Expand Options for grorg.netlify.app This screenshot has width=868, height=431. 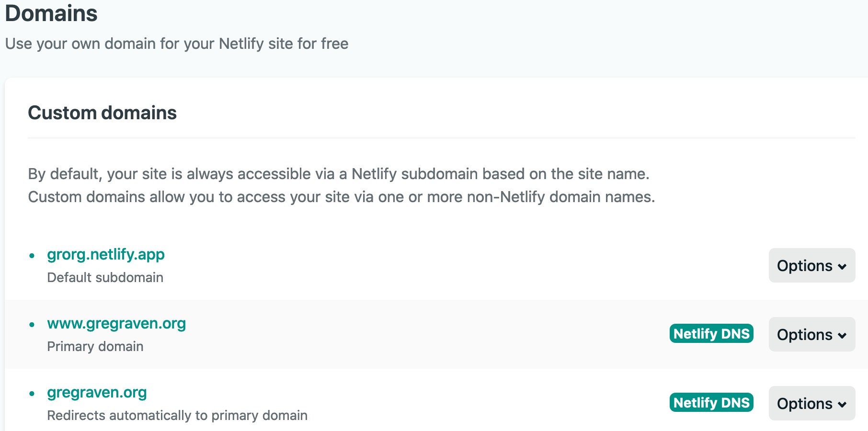pyautogui.click(x=811, y=265)
